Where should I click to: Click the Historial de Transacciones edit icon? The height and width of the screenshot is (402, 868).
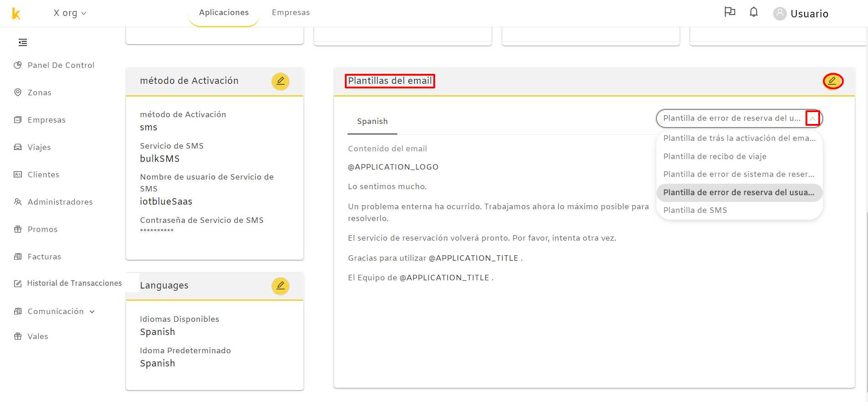coord(18,283)
